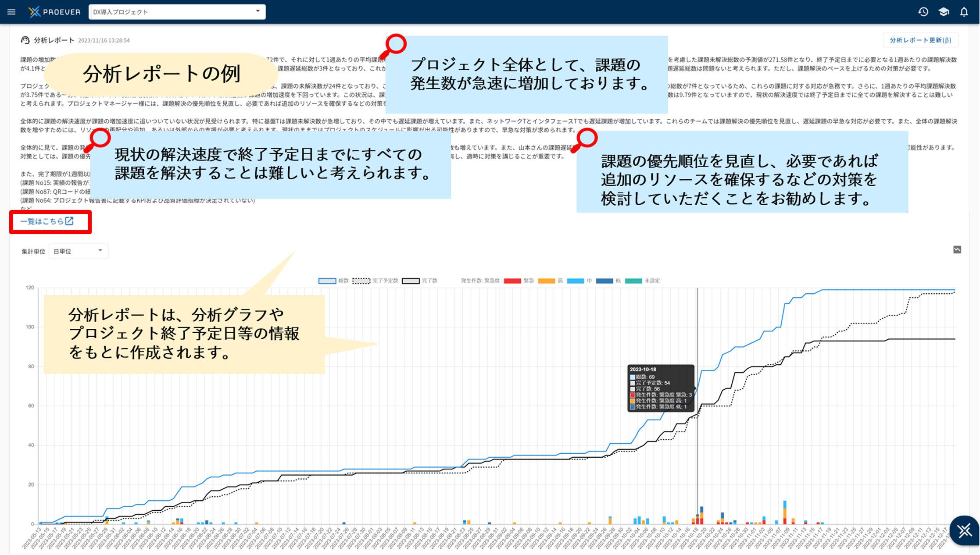The width and height of the screenshot is (980, 555).
Task: Click the orange 高 legend swatch
Action: 547,281
